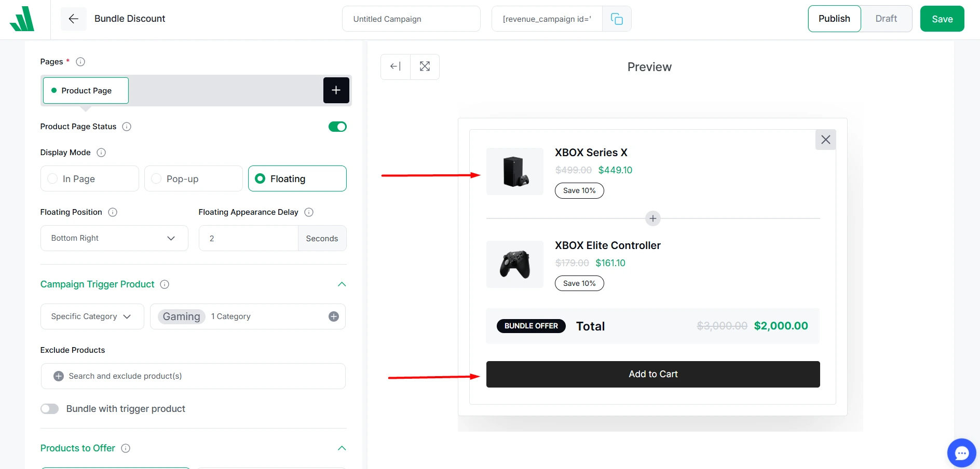The image size is (980, 469).
Task: Click the Save 10% badge under XBOX Elite Controller
Action: [579, 283]
